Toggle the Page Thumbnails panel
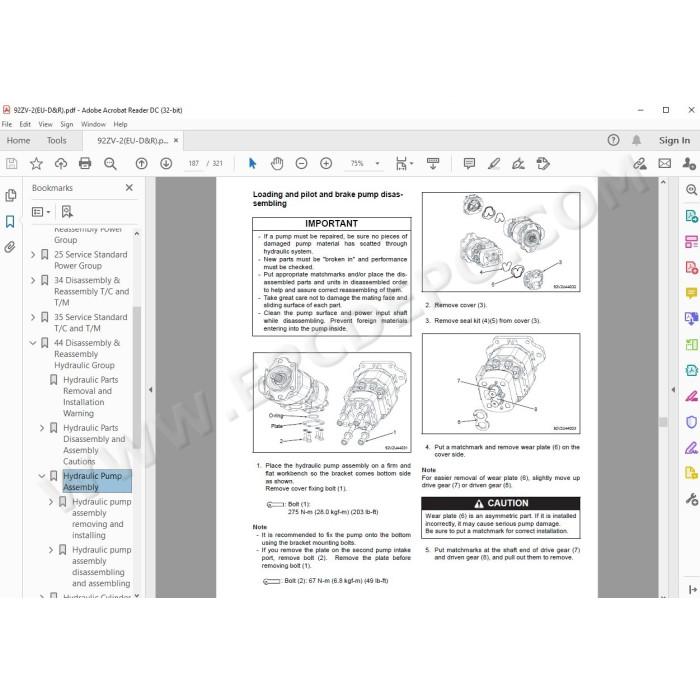 10,196
